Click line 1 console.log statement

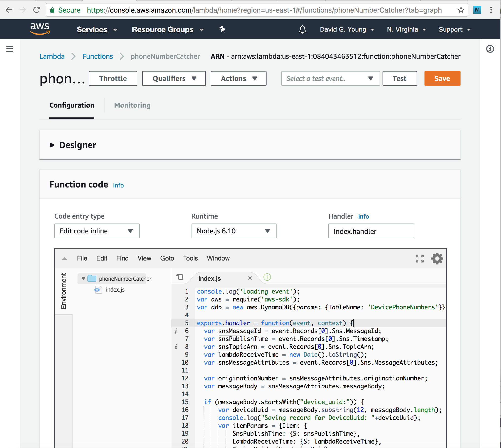(x=248, y=291)
